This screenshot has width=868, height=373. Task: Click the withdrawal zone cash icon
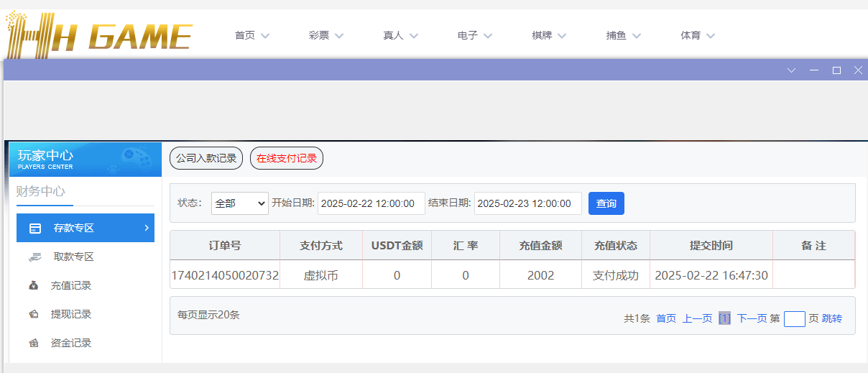pyautogui.click(x=34, y=257)
